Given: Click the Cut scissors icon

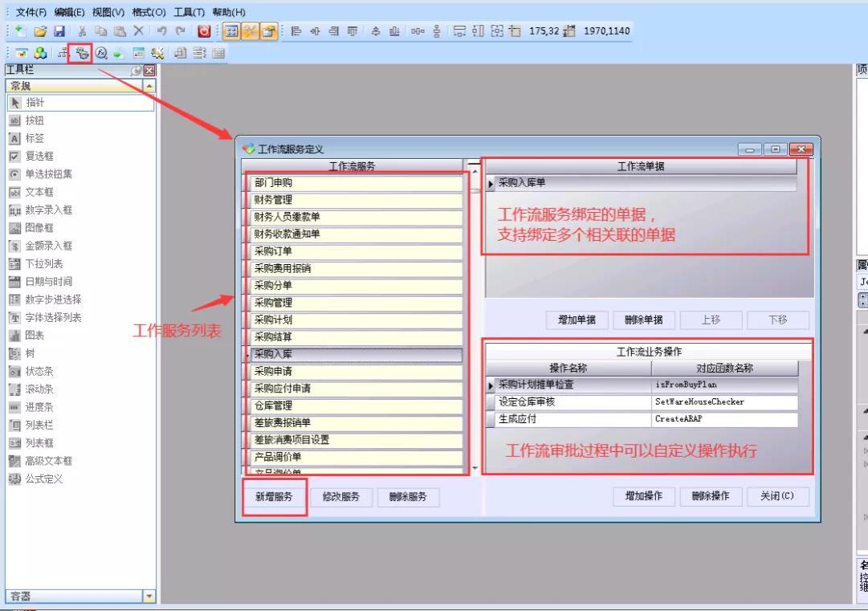Looking at the screenshot, I should click(82, 31).
